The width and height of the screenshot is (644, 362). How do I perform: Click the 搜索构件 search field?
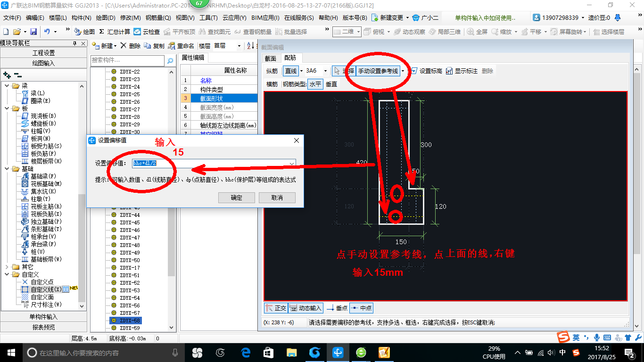point(127,60)
